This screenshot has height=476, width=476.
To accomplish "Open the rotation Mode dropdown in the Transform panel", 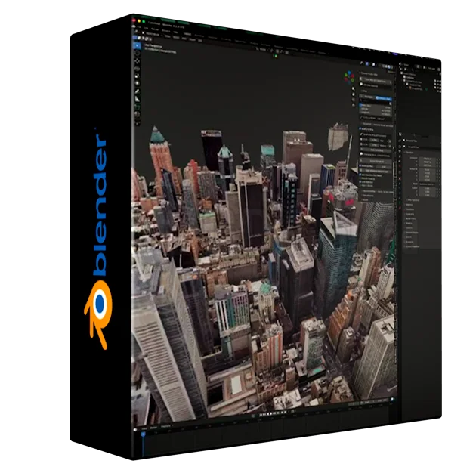I will pos(427,184).
